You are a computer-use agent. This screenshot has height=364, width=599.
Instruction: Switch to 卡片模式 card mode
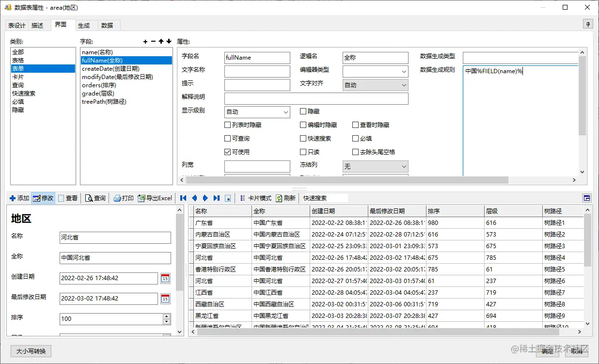pyautogui.click(x=256, y=198)
